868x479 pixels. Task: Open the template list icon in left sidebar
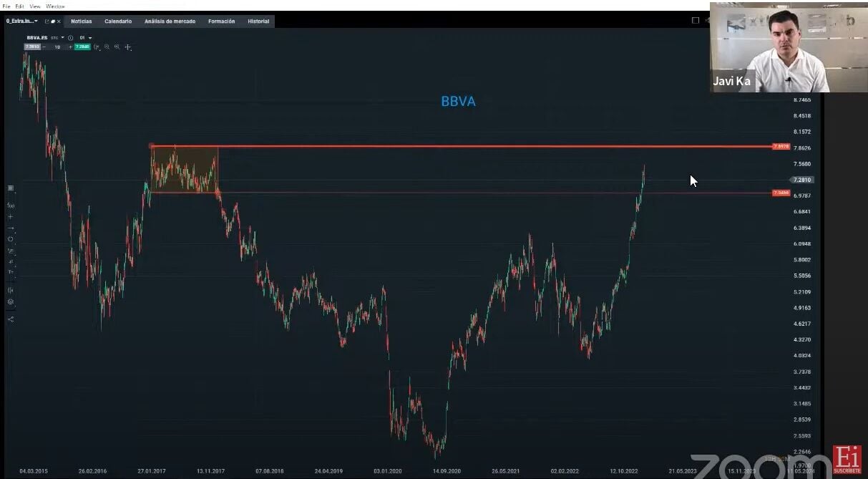coord(11,188)
